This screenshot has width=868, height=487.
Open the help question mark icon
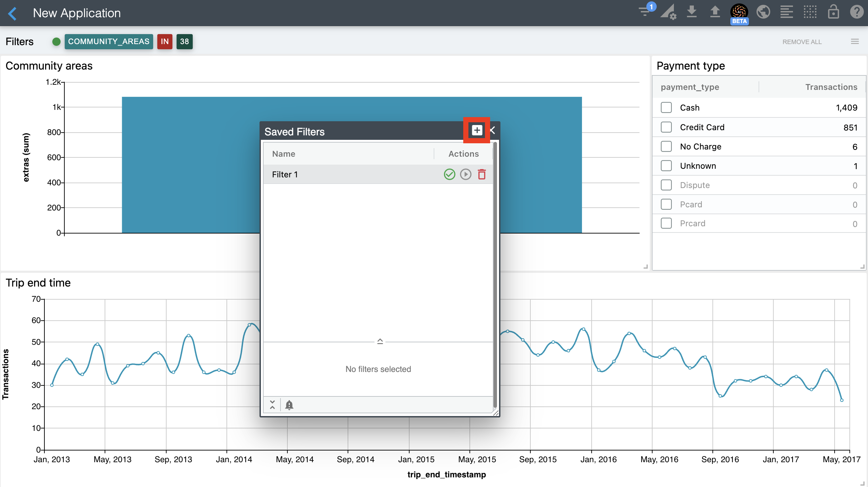(856, 12)
